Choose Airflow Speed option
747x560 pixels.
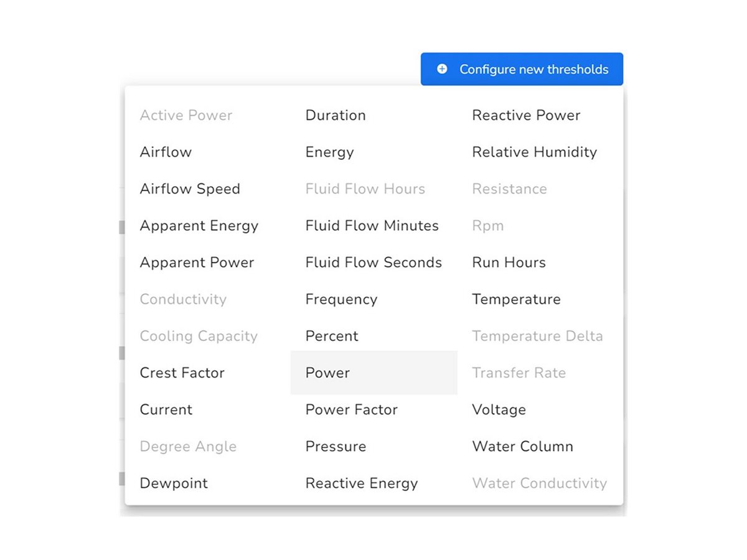[190, 189]
